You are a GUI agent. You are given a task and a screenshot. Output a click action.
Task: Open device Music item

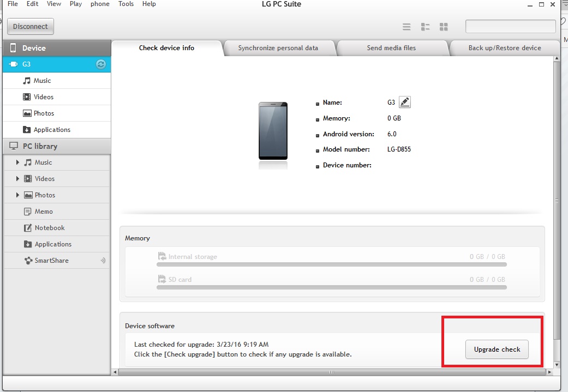click(57, 81)
